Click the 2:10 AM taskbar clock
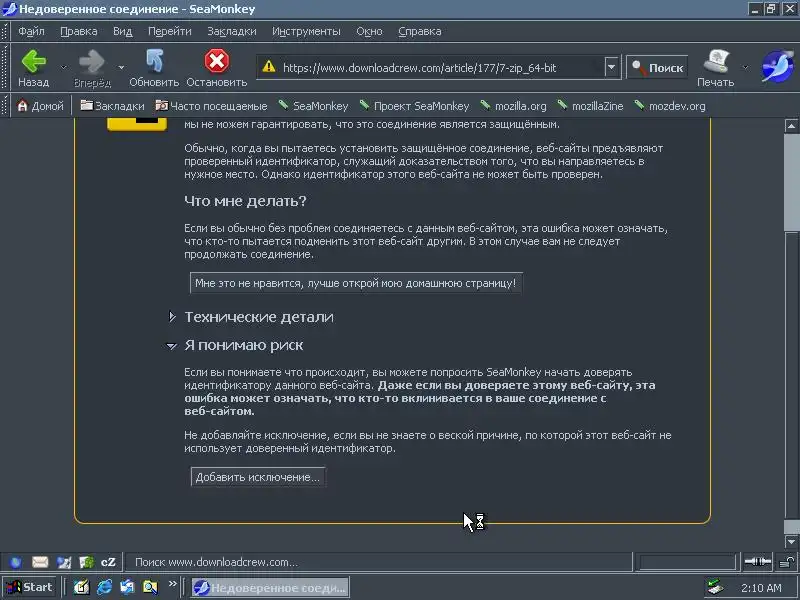The image size is (800, 600). click(761, 588)
